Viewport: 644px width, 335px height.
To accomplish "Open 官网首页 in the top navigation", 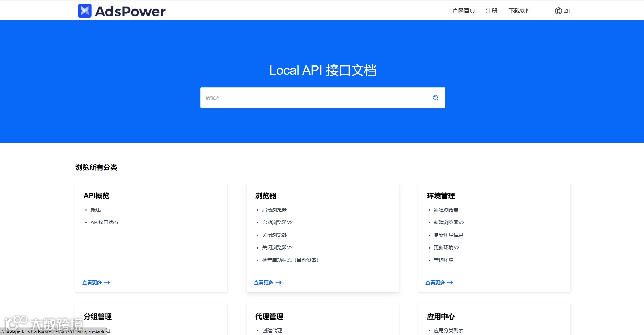I will pyautogui.click(x=464, y=11).
